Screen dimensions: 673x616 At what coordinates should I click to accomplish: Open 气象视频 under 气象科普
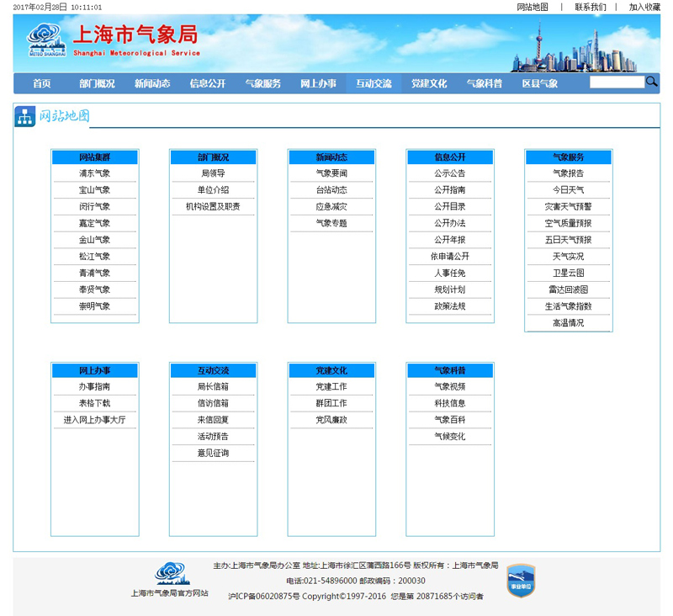point(450,387)
